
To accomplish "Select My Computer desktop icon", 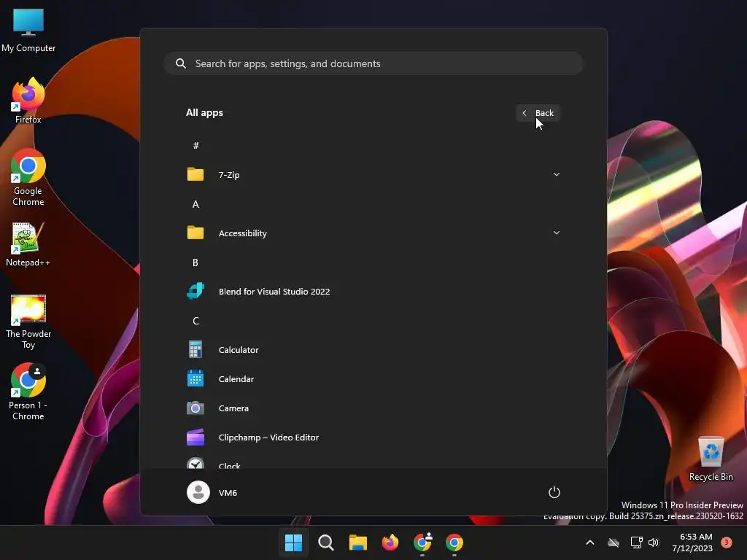I will (28, 31).
